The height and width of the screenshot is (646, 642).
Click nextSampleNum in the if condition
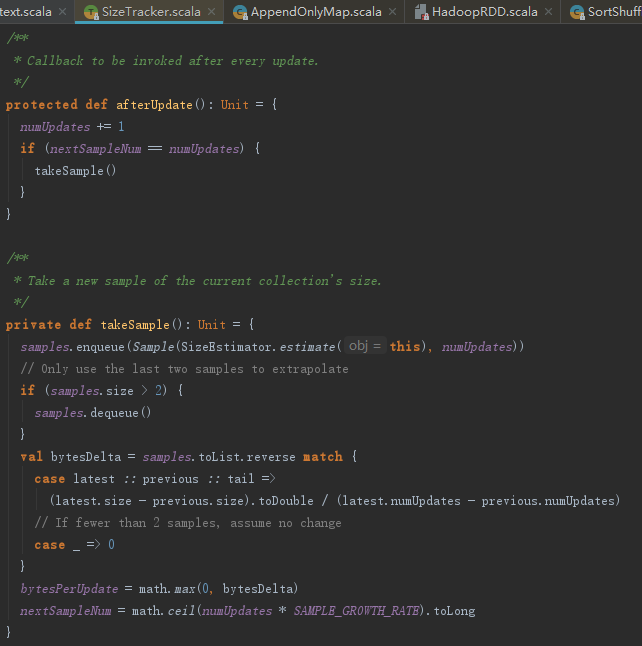point(96,148)
